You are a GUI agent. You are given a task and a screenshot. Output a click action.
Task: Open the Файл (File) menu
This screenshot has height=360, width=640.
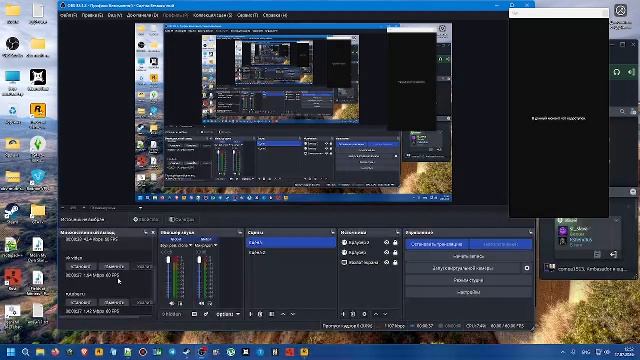[68, 15]
